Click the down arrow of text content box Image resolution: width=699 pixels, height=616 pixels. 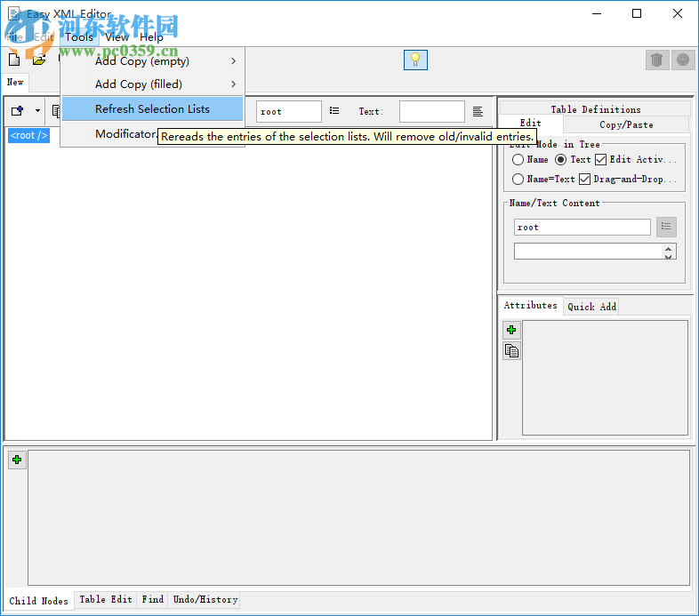[x=668, y=255]
